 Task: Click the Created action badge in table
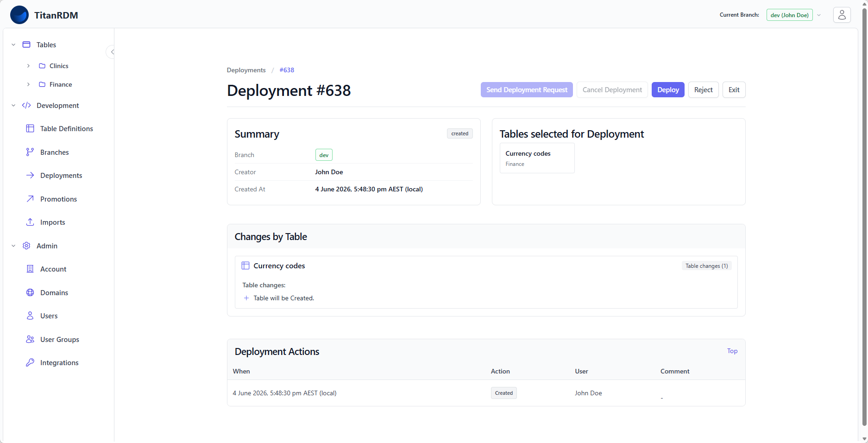(x=503, y=393)
